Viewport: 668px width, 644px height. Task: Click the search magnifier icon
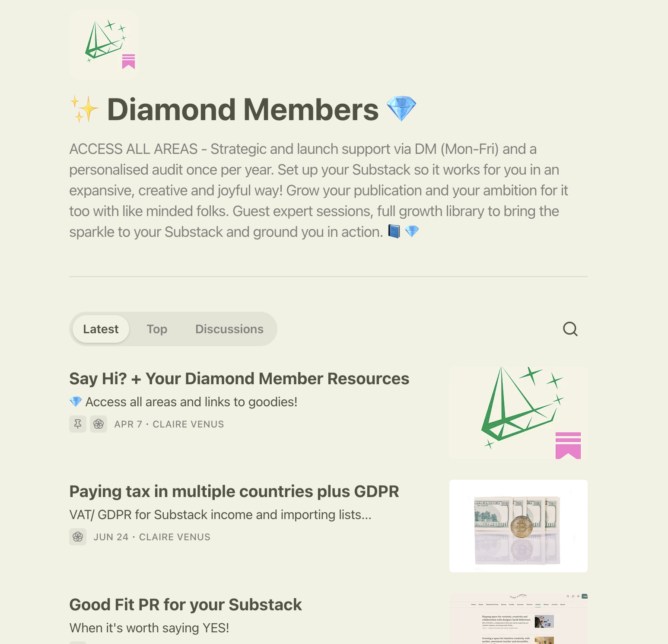click(x=570, y=329)
